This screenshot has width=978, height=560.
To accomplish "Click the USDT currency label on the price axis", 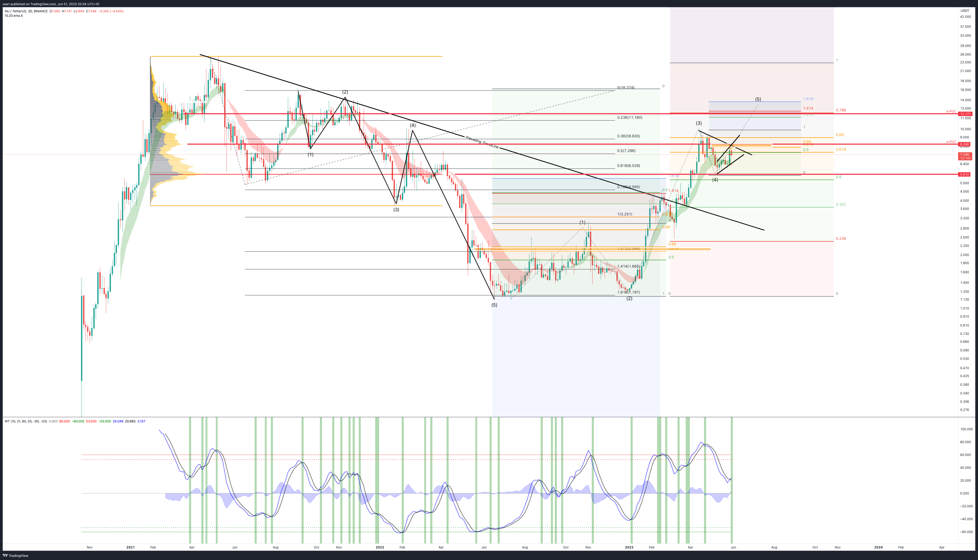I will pyautogui.click(x=965, y=11).
